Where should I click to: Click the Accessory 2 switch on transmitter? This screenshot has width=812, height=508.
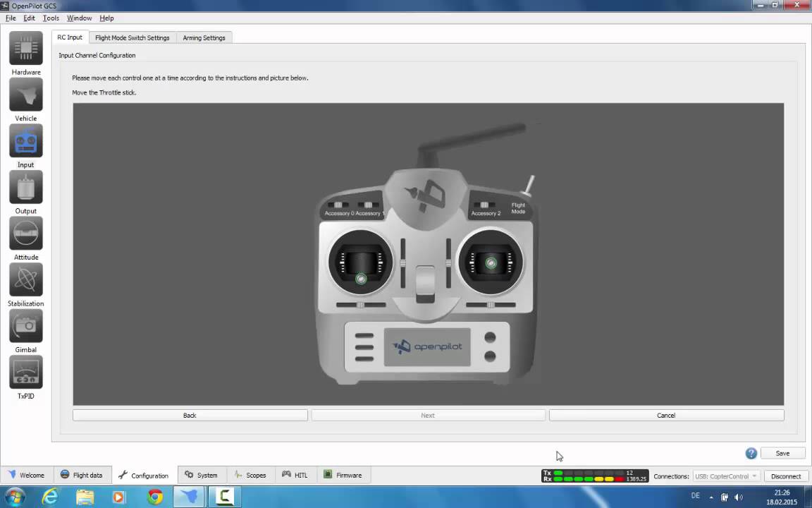484,205
